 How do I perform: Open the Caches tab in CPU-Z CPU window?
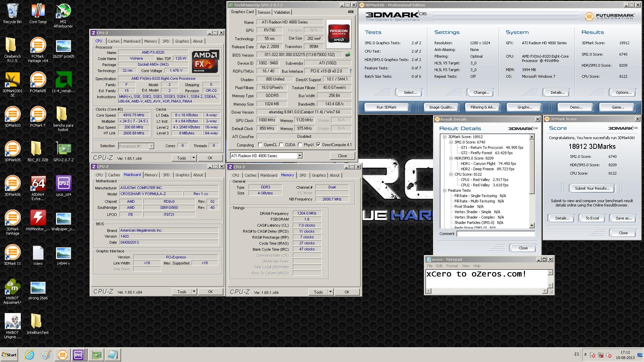click(x=113, y=41)
